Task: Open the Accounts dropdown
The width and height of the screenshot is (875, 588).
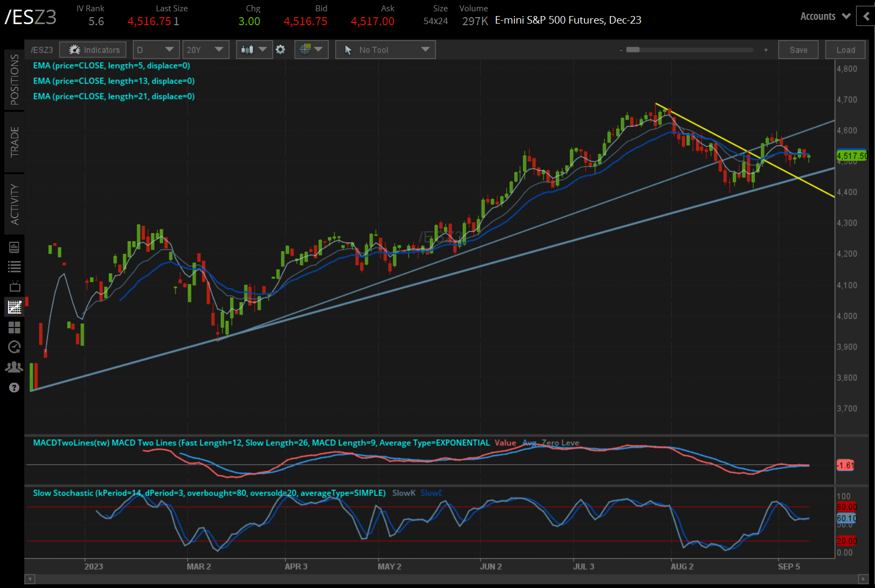Action: [824, 16]
